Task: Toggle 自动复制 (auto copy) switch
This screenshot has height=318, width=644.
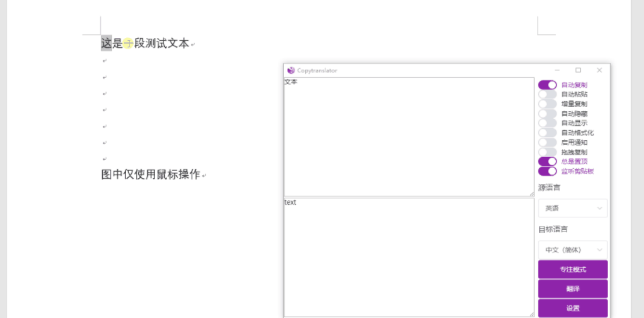Action: [x=547, y=85]
